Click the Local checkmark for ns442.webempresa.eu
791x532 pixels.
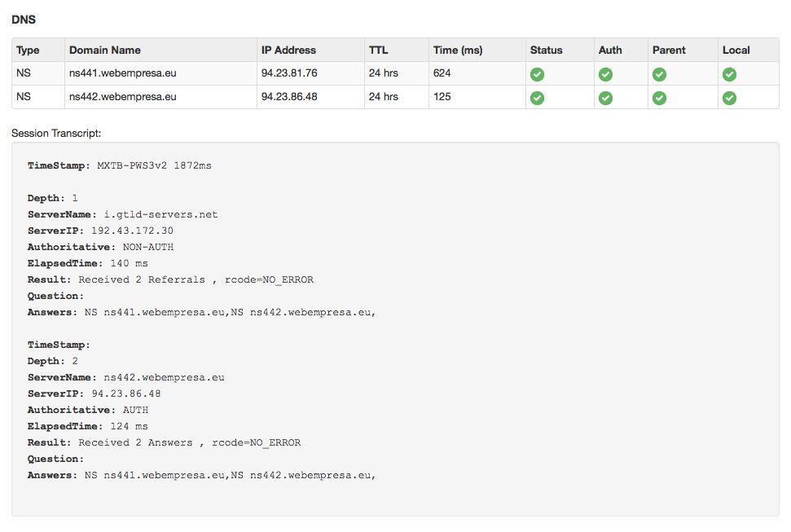click(729, 98)
